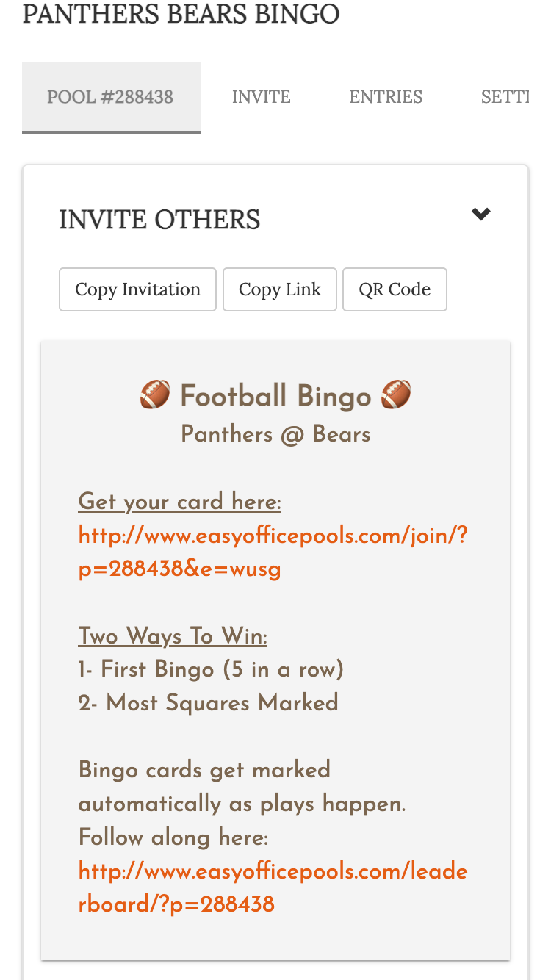Click the Copy Link button
The height and width of the screenshot is (980, 551).
click(280, 289)
